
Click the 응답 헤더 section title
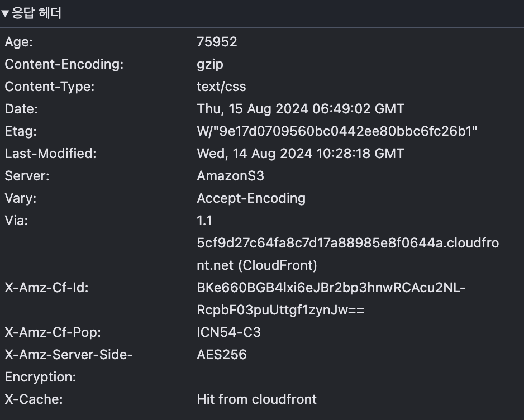tap(37, 13)
